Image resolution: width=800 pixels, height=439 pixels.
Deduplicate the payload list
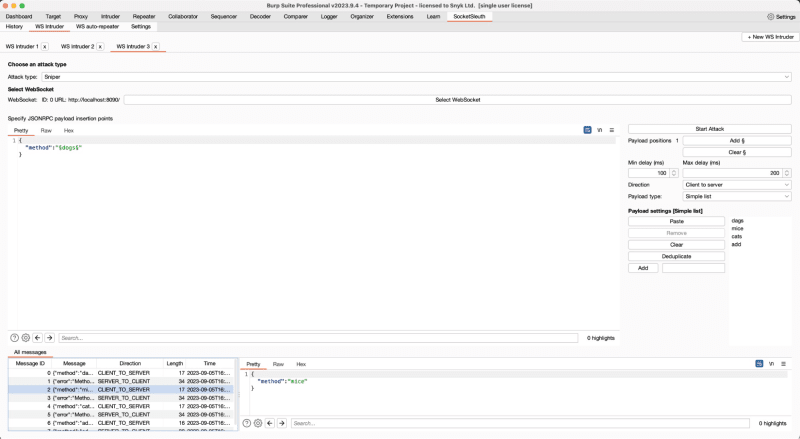(676, 256)
